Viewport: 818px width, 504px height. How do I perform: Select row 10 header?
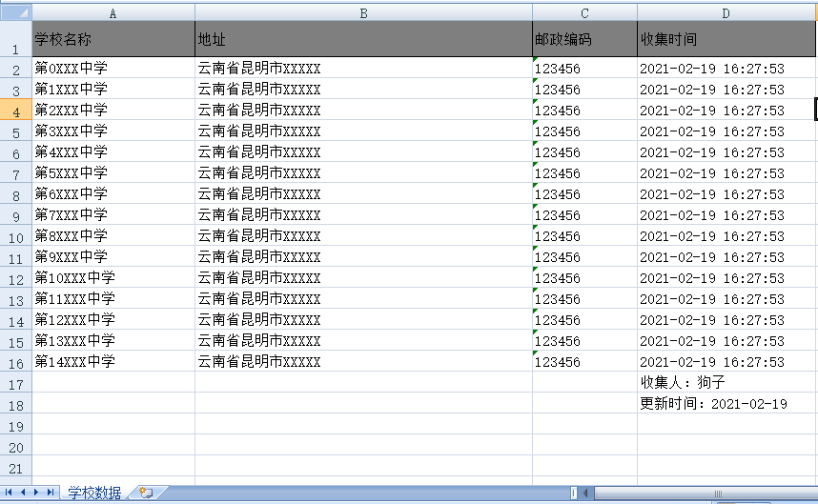pyautogui.click(x=16, y=235)
